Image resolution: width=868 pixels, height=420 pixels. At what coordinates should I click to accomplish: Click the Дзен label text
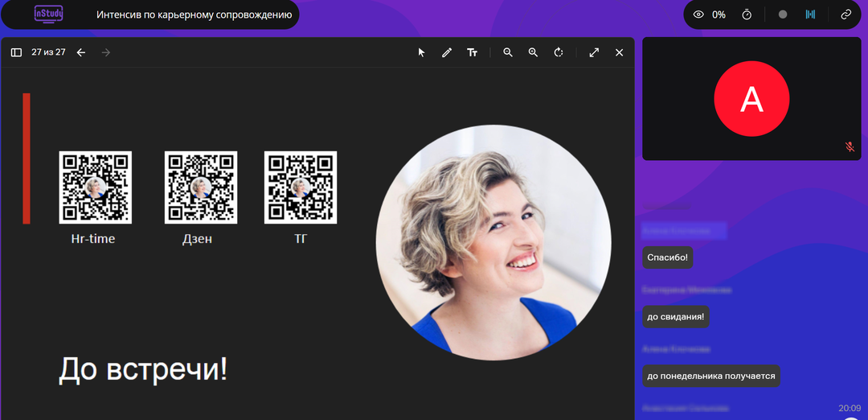pos(197,239)
